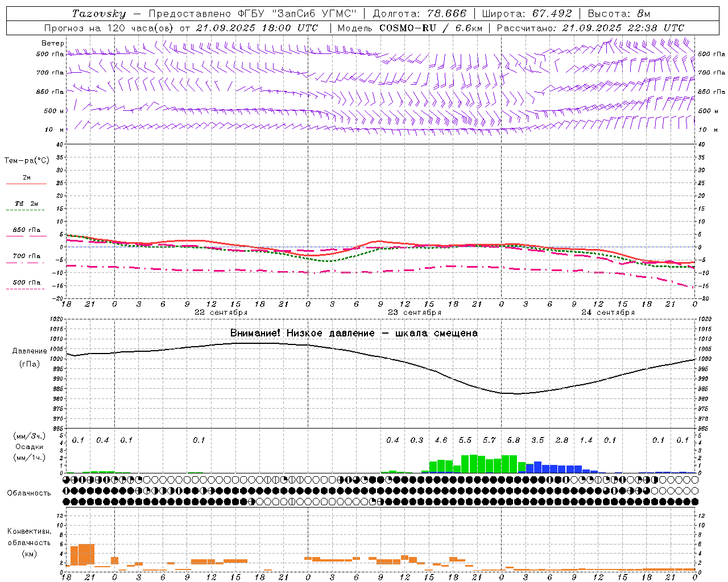Click the "Tazovsky" station title
This screenshot has width=728, height=582.
98,14
